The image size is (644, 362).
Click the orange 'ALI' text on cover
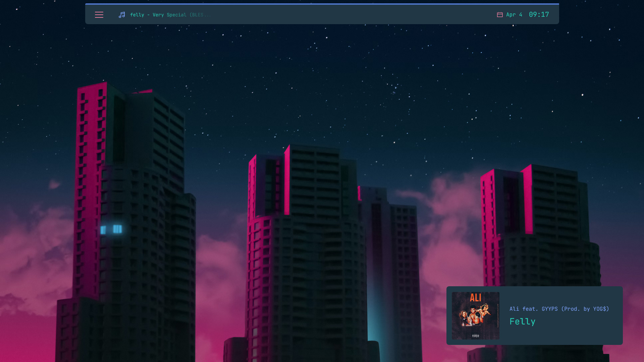pos(475,298)
